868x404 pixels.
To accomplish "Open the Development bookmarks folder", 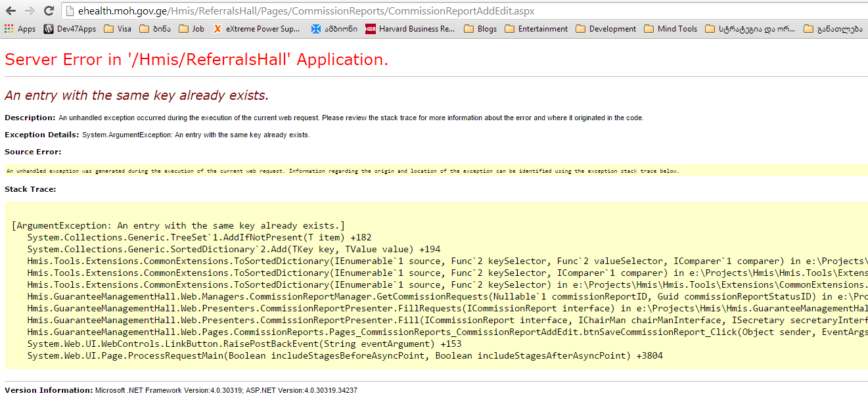I will [x=606, y=29].
